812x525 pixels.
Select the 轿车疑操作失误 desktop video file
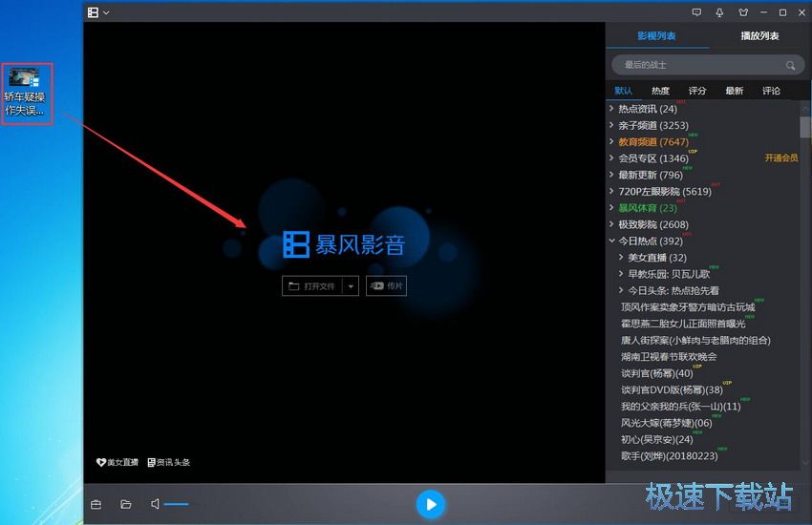25,94
